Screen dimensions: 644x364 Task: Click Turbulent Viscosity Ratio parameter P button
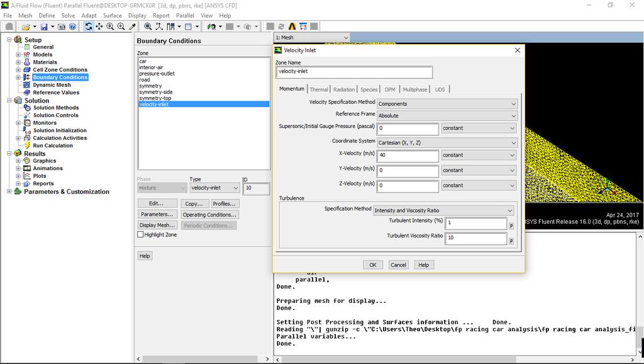[511, 241]
